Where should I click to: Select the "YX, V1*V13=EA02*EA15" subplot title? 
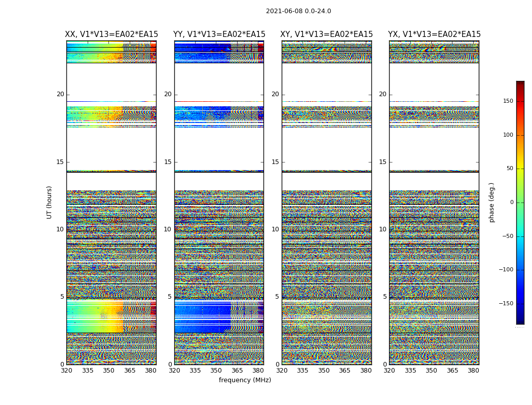click(x=434, y=34)
